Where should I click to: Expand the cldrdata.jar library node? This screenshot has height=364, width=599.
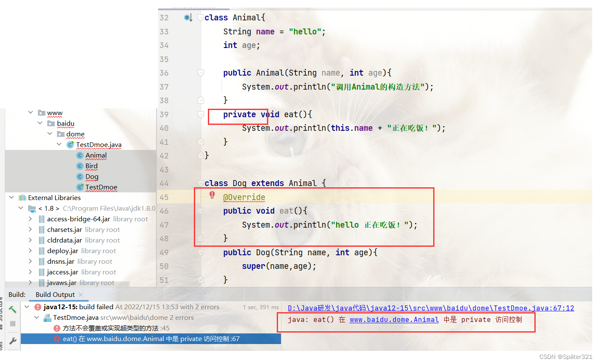30,240
